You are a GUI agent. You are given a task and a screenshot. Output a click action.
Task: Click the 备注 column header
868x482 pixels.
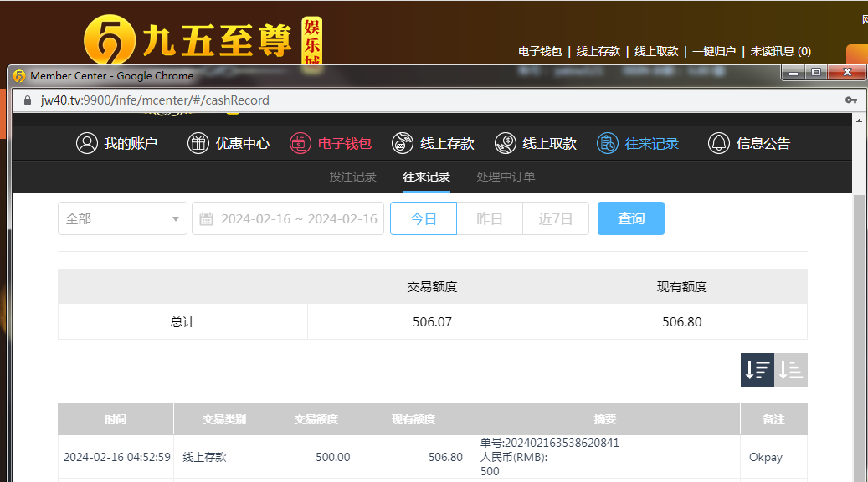[774, 419]
